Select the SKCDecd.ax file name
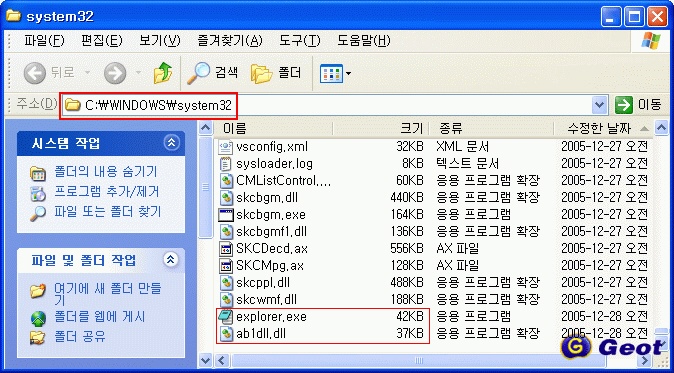The image size is (674, 373). [x=272, y=248]
